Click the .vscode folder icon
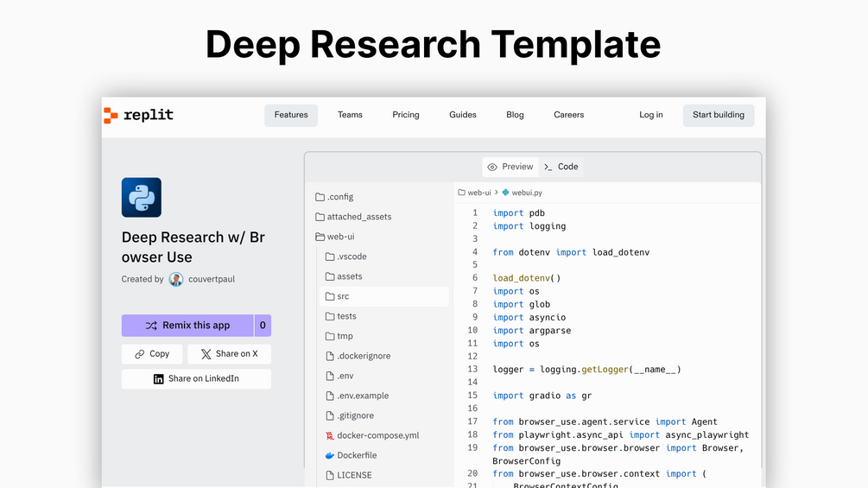Viewport: 868px width, 488px height. point(330,257)
